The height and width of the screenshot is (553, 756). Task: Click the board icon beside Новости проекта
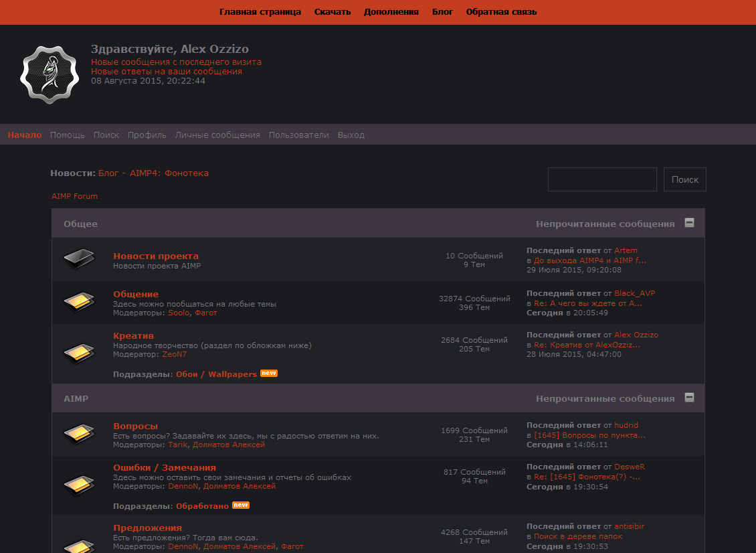(78, 260)
